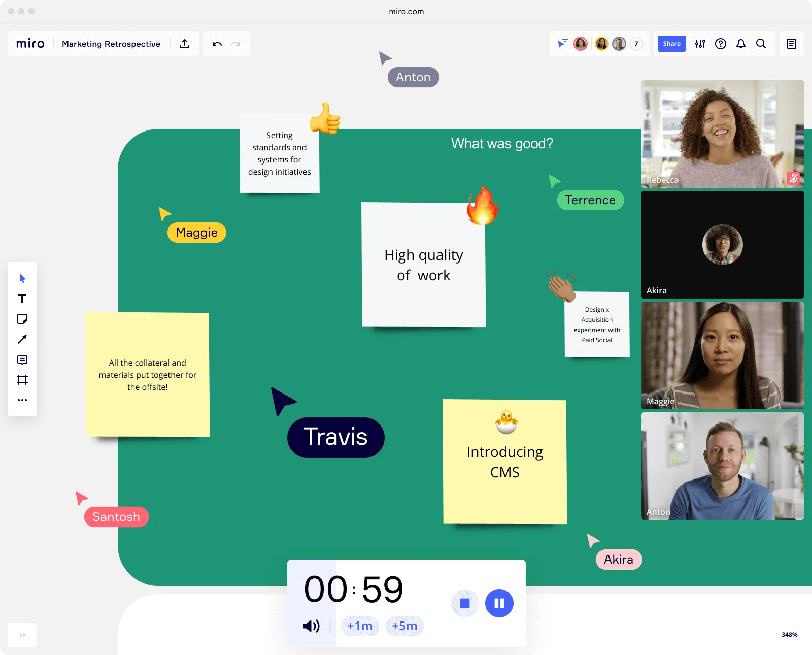Click the export/upload board icon
The height and width of the screenshot is (655, 812).
[185, 44]
